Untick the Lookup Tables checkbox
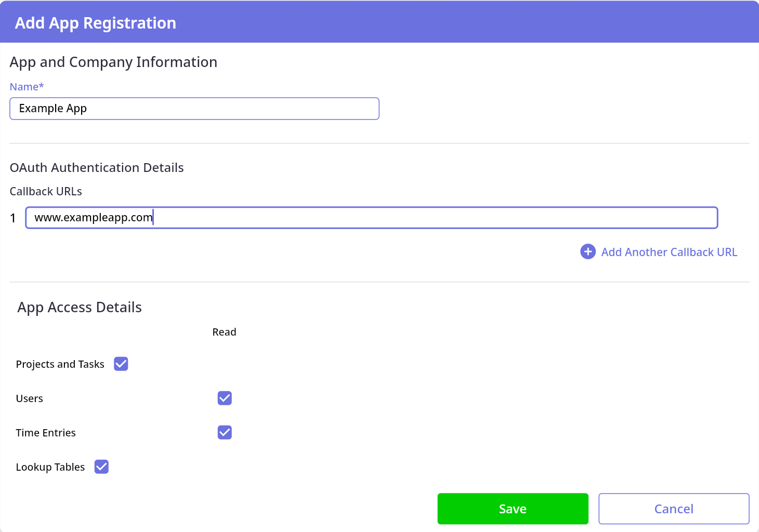Image resolution: width=759 pixels, height=532 pixels. tap(101, 467)
